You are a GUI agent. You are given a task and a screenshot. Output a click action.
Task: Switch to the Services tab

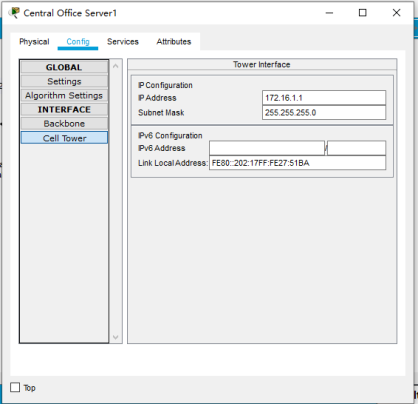tap(123, 42)
